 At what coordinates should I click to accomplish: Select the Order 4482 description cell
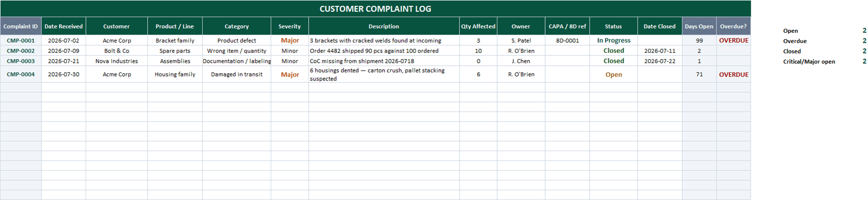pos(384,51)
